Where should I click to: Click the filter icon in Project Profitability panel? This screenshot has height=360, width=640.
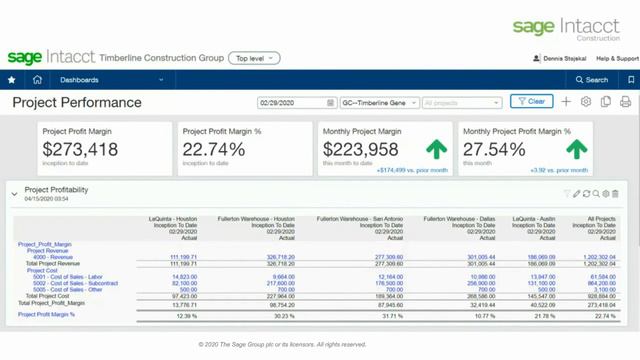coord(567,194)
